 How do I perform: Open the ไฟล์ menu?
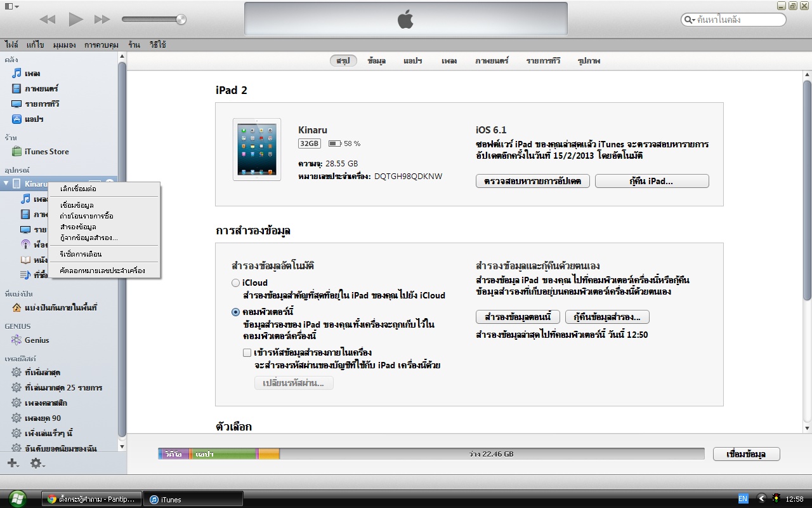click(11, 45)
